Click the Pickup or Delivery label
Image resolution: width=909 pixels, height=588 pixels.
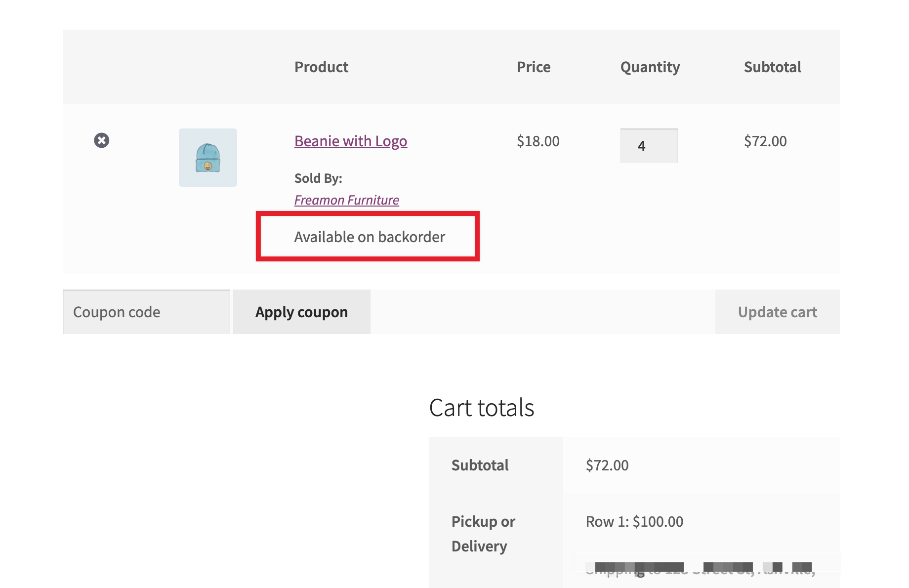click(483, 533)
